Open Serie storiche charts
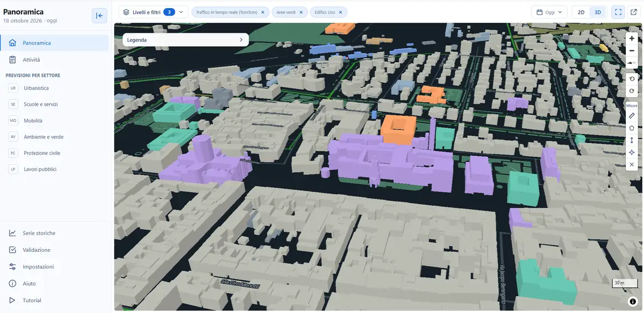 54,233
